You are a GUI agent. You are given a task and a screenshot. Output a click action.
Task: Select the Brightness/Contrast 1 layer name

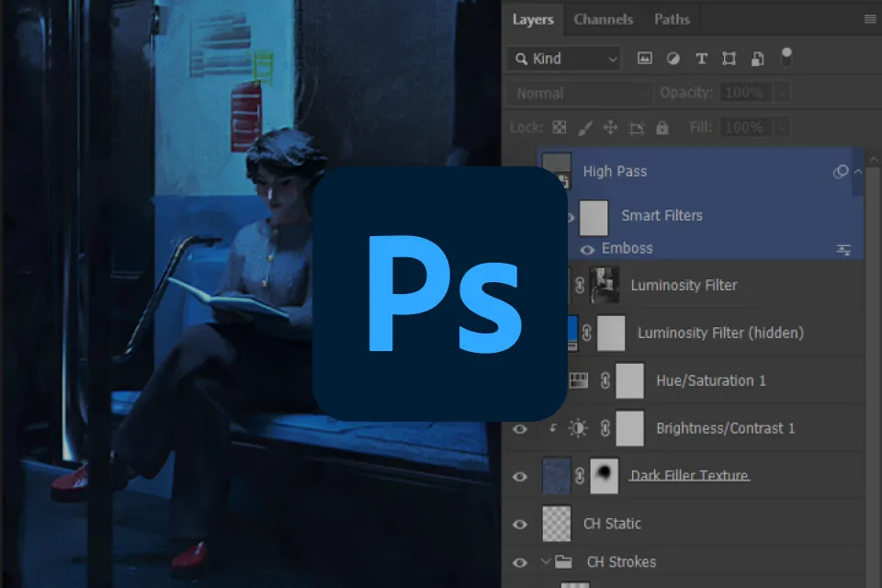(x=725, y=428)
